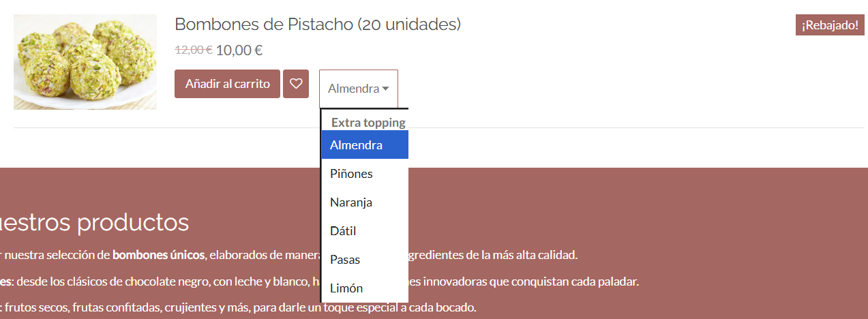Viewport: 868px width, 319px height.
Task: Open the Bombones de Pistacho title link
Action: [318, 25]
